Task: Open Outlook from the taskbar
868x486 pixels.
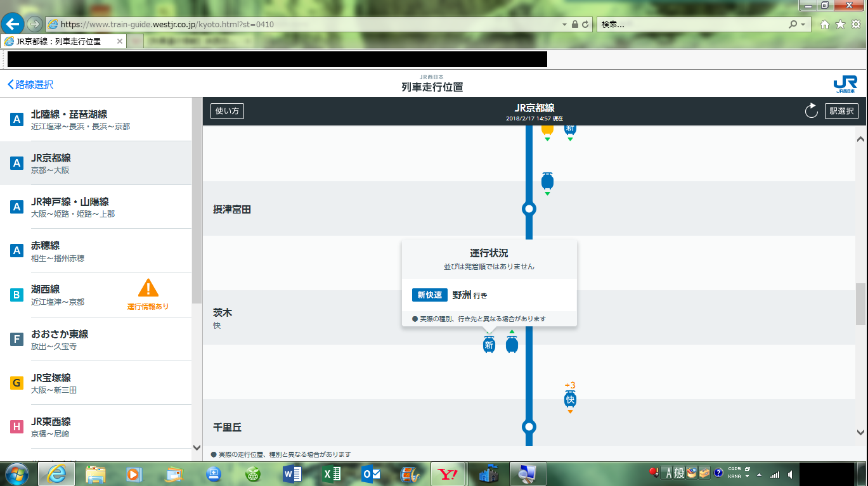Action: tap(370, 473)
